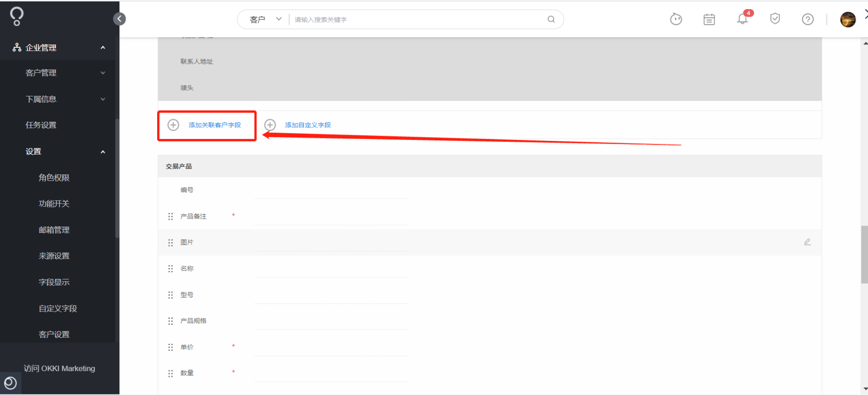
Task: Click the drag handle on 数量 row
Action: 171,373
